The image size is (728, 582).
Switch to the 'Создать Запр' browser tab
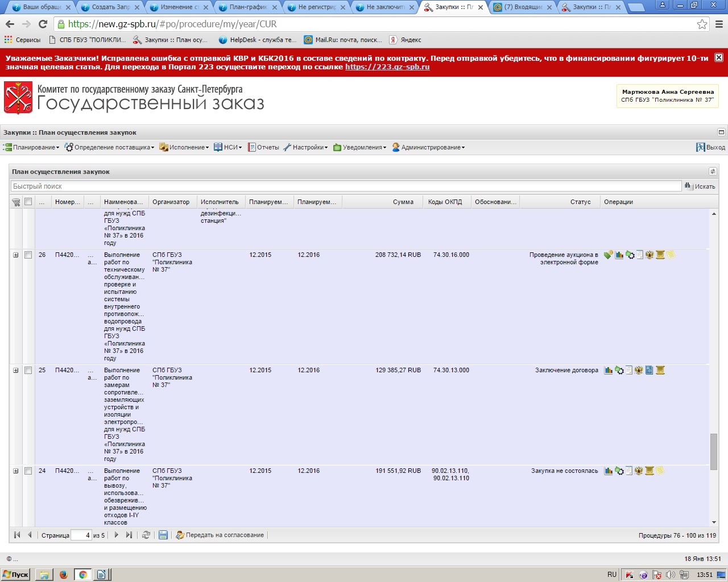pyautogui.click(x=110, y=7)
